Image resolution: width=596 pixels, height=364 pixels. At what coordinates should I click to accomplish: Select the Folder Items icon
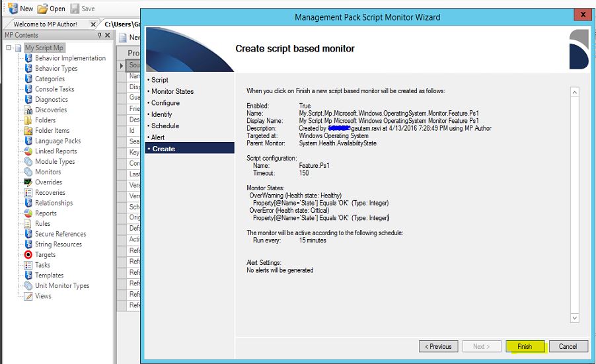coord(28,130)
